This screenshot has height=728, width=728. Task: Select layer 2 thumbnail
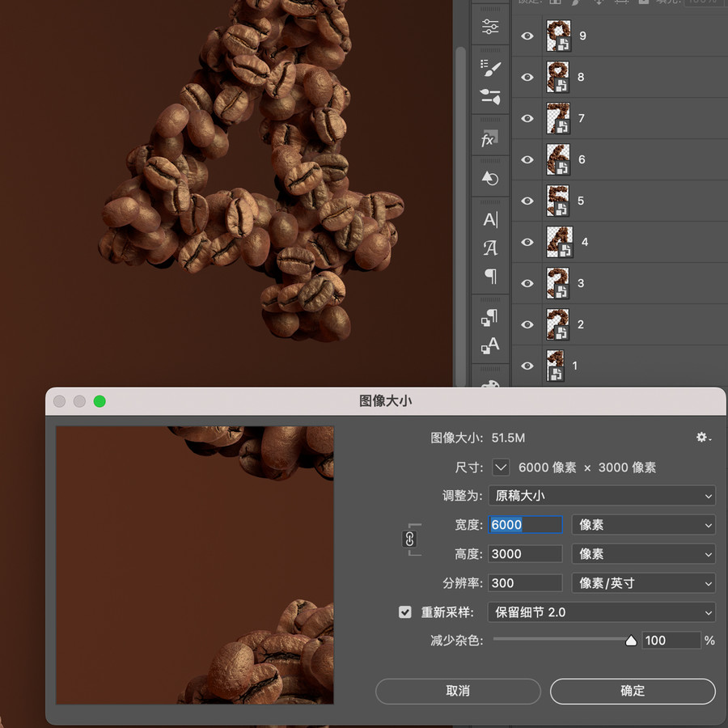(x=558, y=324)
